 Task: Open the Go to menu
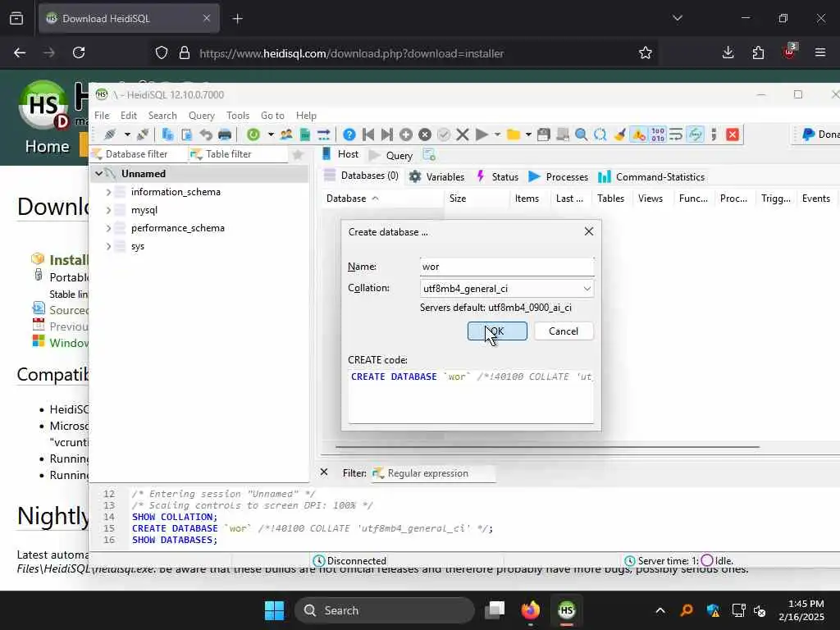click(272, 116)
